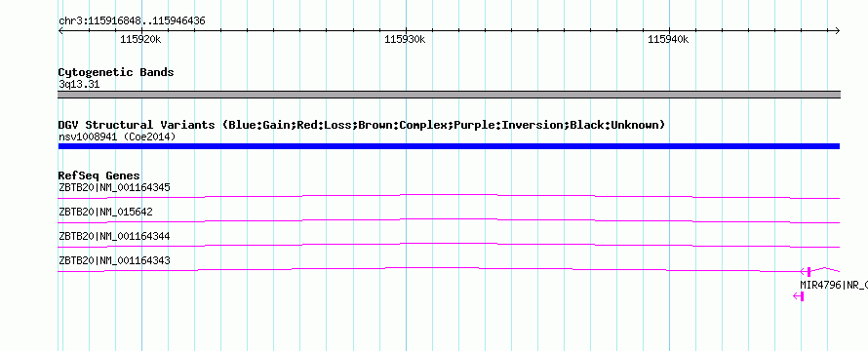Select the 3q13.31 band label
Screen dimensions: 868x351
point(79,85)
